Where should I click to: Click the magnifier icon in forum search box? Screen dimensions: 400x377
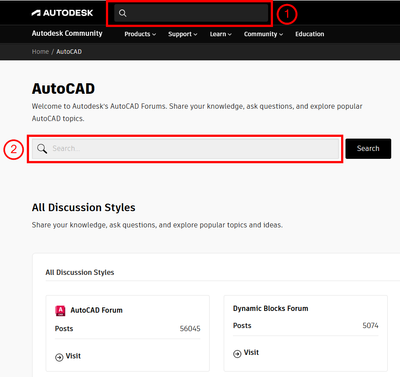click(x=42, y=149)
